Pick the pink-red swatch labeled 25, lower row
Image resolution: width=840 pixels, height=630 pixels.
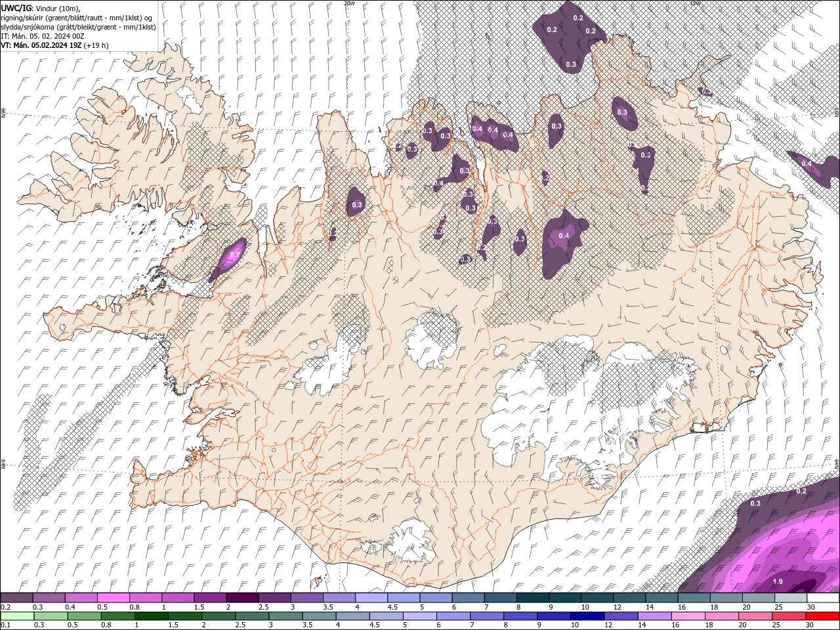788,616
